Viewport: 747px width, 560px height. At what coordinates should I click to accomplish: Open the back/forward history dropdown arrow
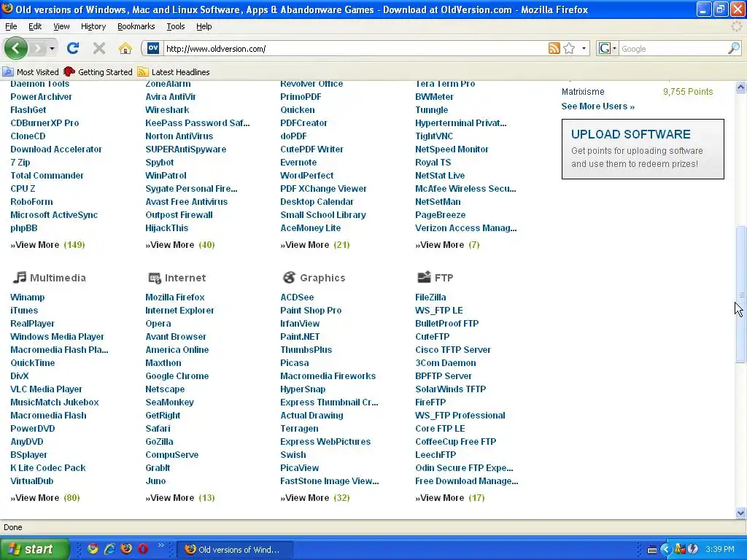(52, 49)
